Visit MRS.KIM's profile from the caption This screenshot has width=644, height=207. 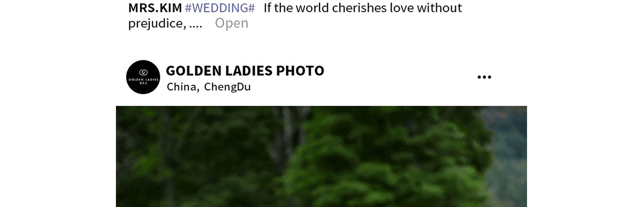(155, 8)
